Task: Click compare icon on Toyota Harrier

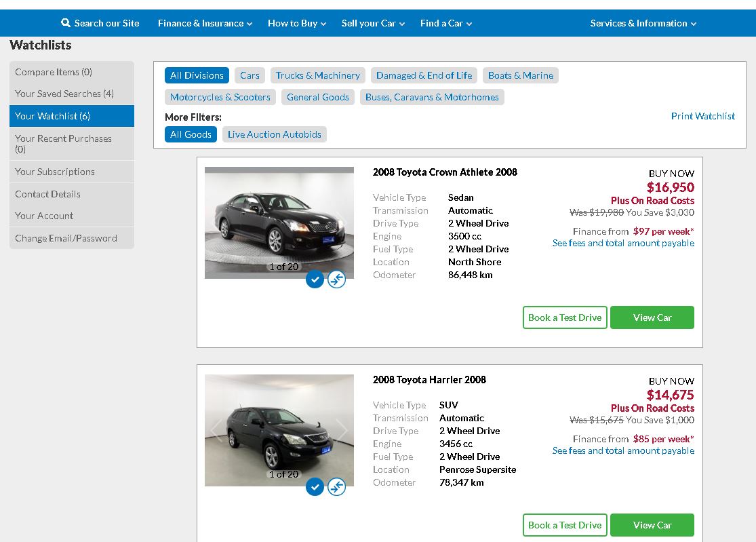Action: 336,486
